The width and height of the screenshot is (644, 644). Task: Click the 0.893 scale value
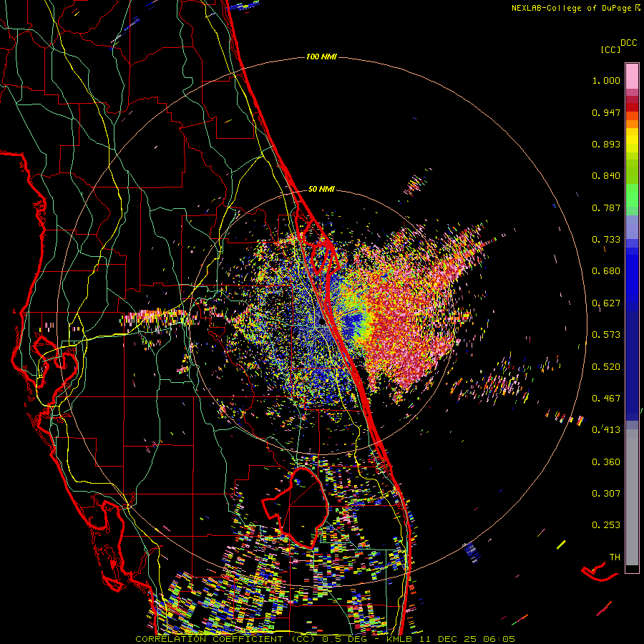[x=606, y=144]
